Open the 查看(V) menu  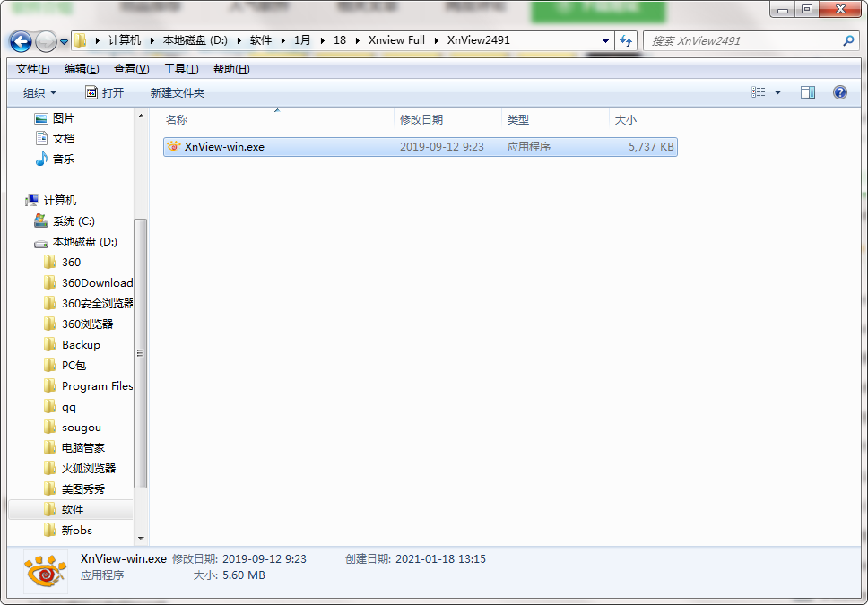131,69
